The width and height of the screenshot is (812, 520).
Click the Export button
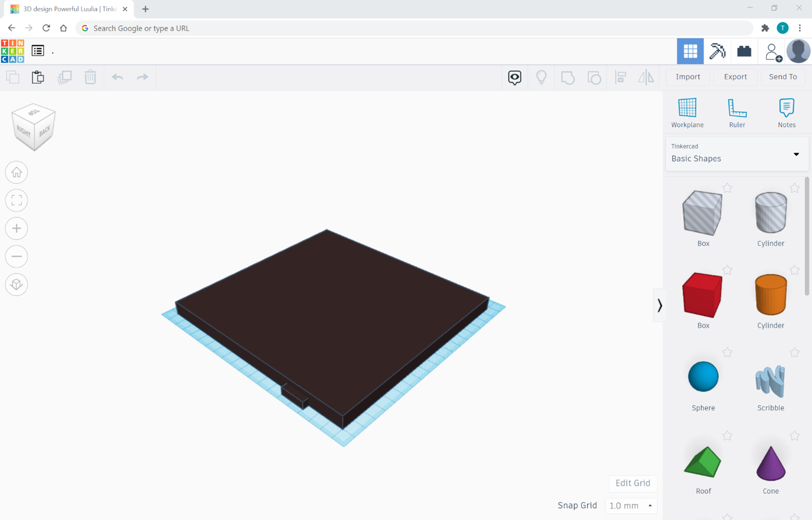736,77
